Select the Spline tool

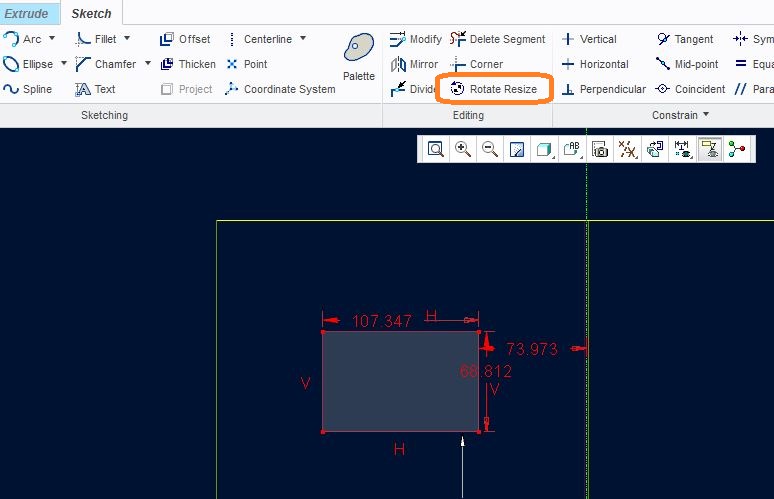28,89
